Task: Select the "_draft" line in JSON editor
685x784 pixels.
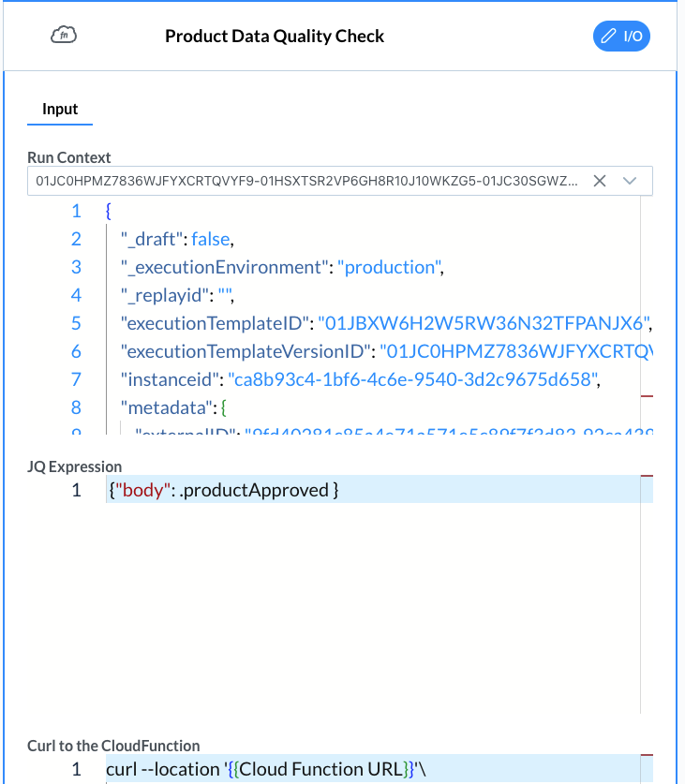Action: (x=176, y=239)
